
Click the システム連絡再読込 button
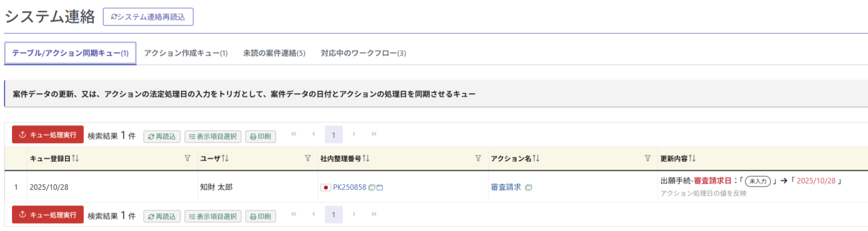pos(148,17)
